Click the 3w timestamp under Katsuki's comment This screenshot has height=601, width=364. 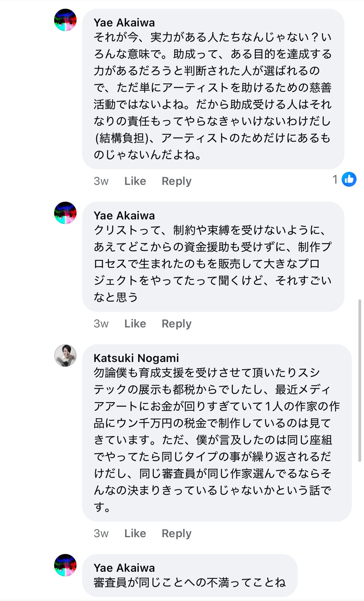(101, 533)
